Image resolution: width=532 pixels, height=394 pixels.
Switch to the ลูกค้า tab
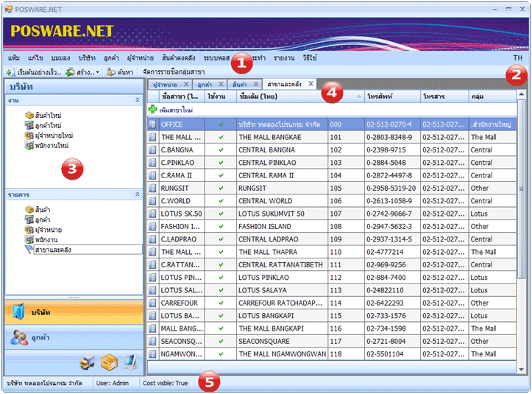tap(204, 85)
